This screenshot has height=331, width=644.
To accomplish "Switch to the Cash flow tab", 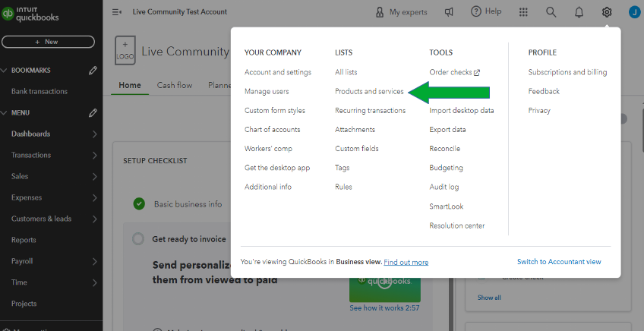I will coord(175,85).
